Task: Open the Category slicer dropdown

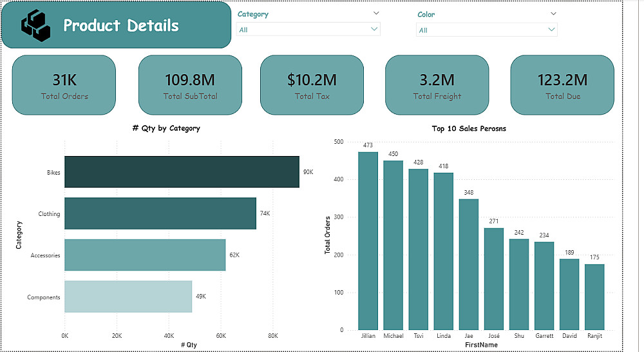Action: pyautogui.click(x=308, y=29)
